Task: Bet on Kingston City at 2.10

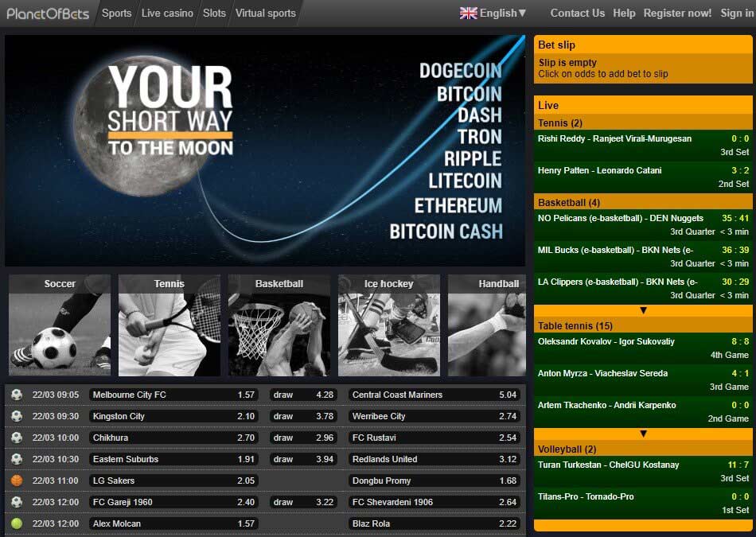Action: [173, 416]
